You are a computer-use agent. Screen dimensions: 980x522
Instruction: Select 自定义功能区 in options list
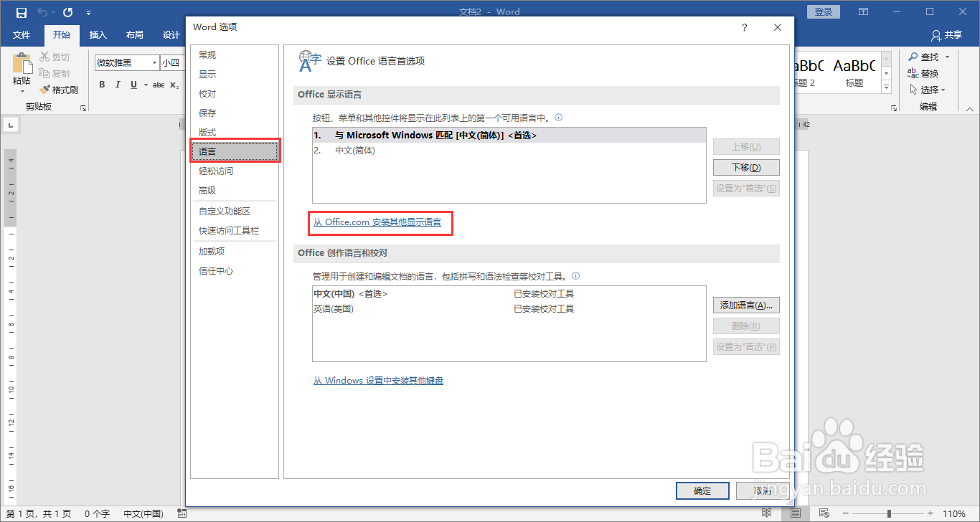(234, 212)
